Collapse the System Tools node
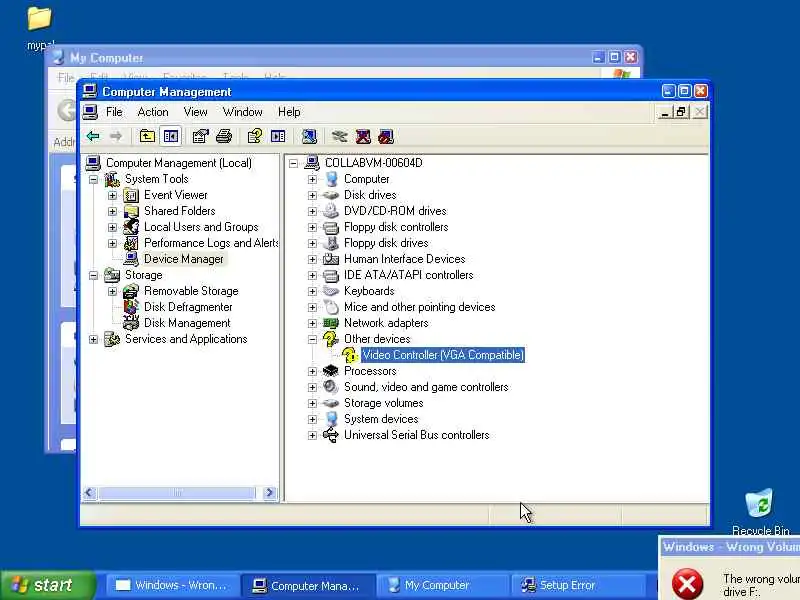This screenshot has height=600, width=800. [93, 180]
